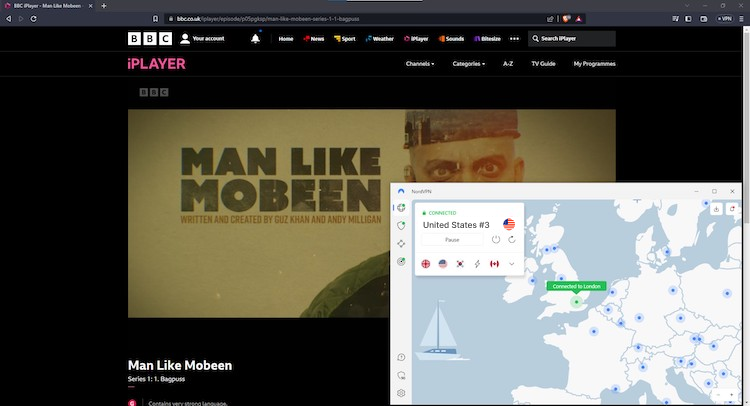Go to BBC Sounds
The width and height of the screenshot is (750, 406).
(x=452, y=39)
